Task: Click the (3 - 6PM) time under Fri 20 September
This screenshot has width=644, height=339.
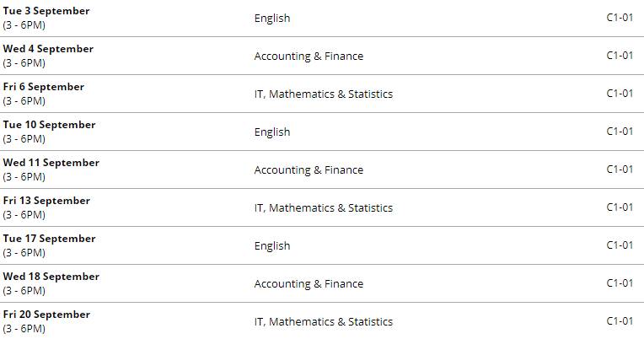Action: (x=24, y=329)
